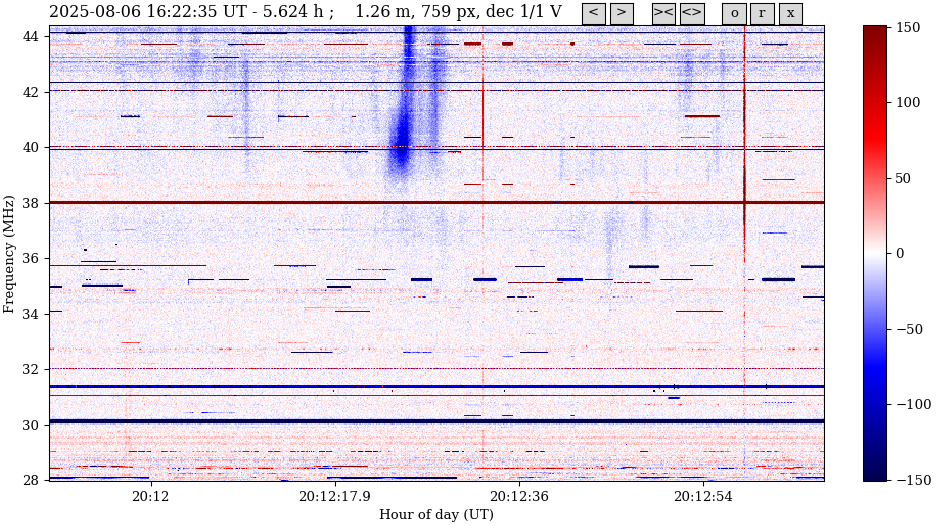Click the '<' shift-left button
Screen dimensions: 938x526
593,13
